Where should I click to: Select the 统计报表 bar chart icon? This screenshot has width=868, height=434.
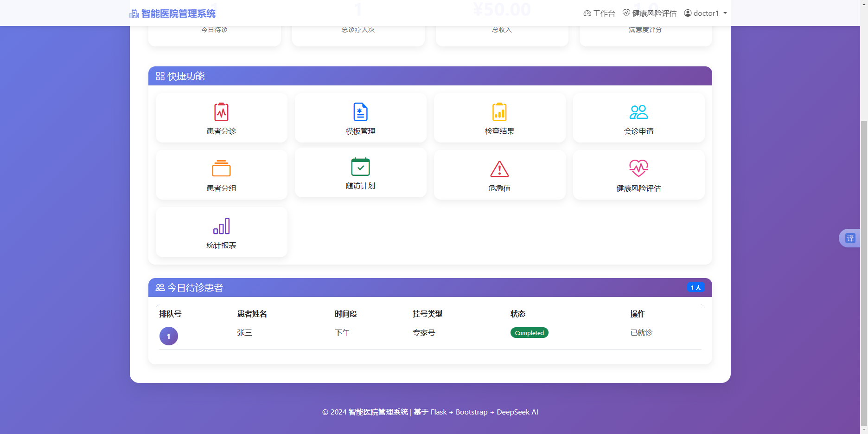click(221, 226)
